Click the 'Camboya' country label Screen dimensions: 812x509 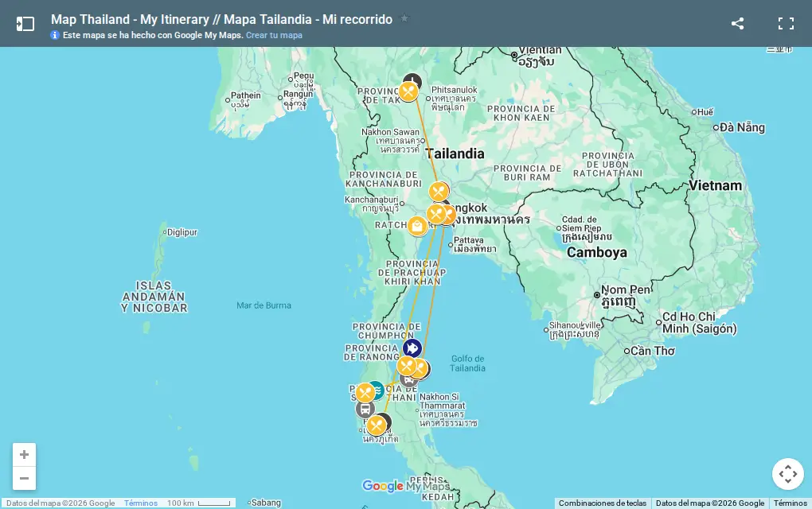pyautogui.click(x=596, y=252)
